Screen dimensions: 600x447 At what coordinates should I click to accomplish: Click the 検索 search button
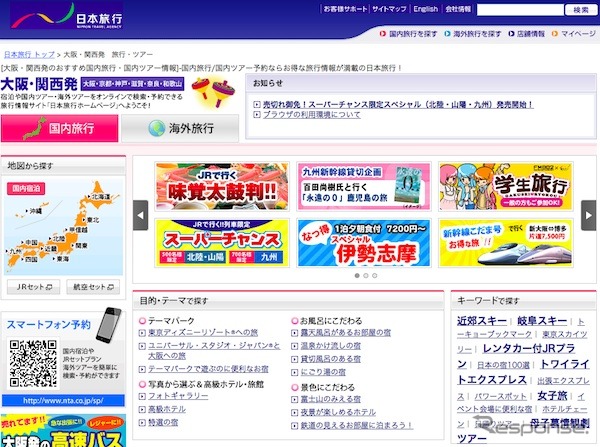point(580,10)
